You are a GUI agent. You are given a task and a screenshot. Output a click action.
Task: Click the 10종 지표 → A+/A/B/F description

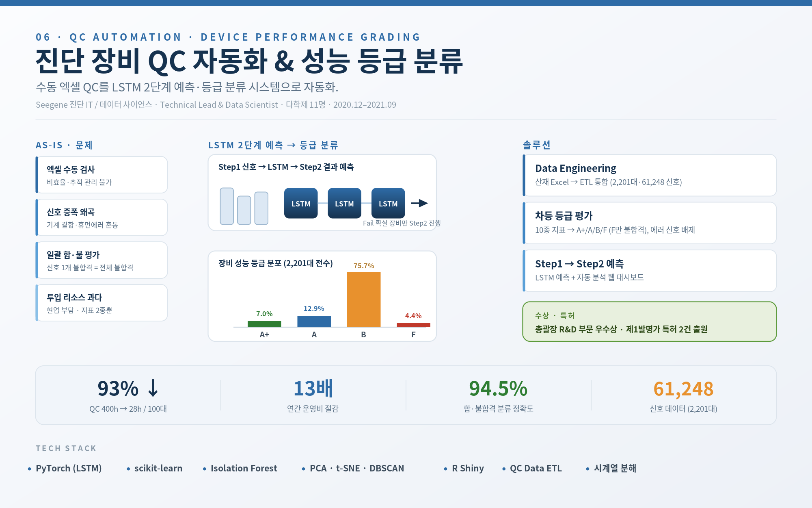615,230
